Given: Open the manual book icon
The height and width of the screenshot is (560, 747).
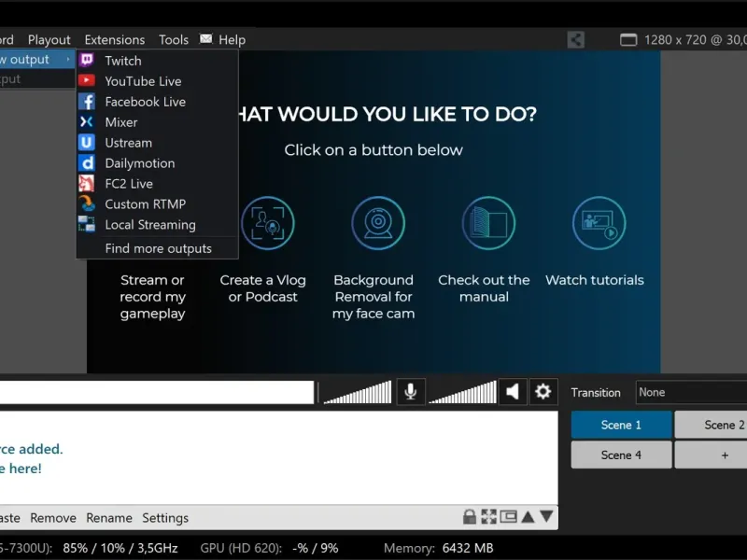Looking at the screenshot, I should tap(488, 223).
